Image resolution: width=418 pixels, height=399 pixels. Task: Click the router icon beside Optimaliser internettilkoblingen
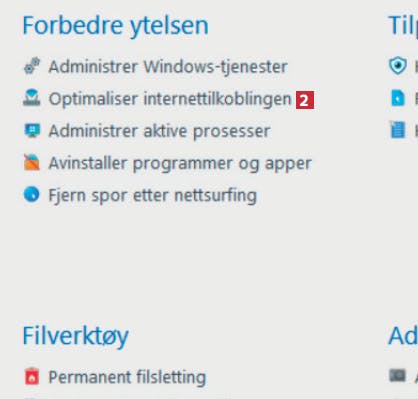[x=32, y=98]
